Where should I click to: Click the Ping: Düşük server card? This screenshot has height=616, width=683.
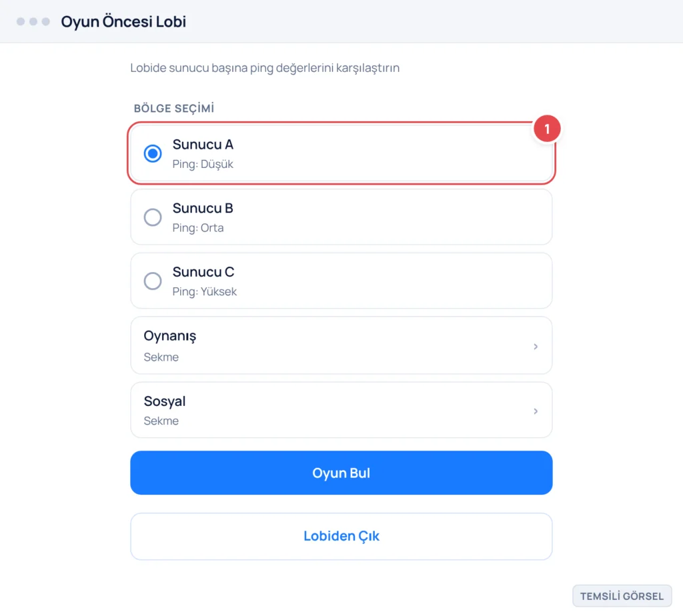[x=341, y=153]
